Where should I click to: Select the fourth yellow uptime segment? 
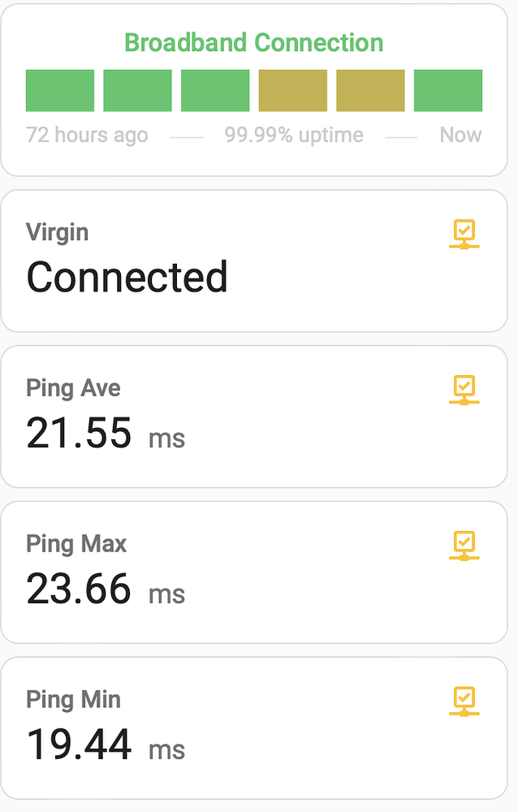292,90
